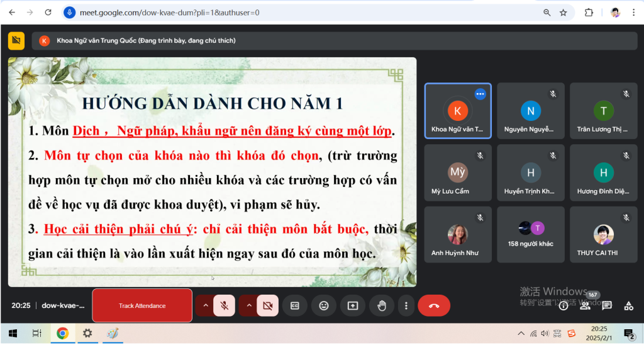This screenshot has height=345, width=644.
Task: Click meeting code dow-kvae-... text
Action: (64, 305)
